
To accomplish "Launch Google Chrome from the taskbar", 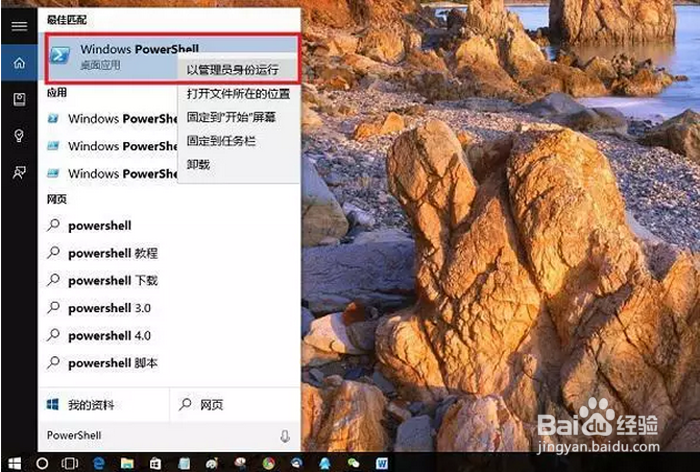I will pyautogui.click(x=268, y=464).
